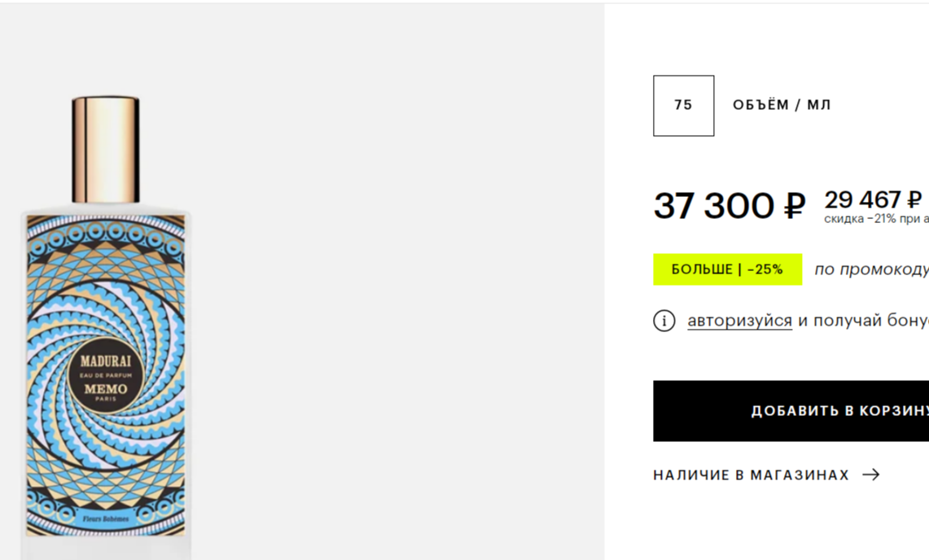Click the discounted price 29 467 ₽
Viewport: 929px width, 560px height.
coord(873,199)
